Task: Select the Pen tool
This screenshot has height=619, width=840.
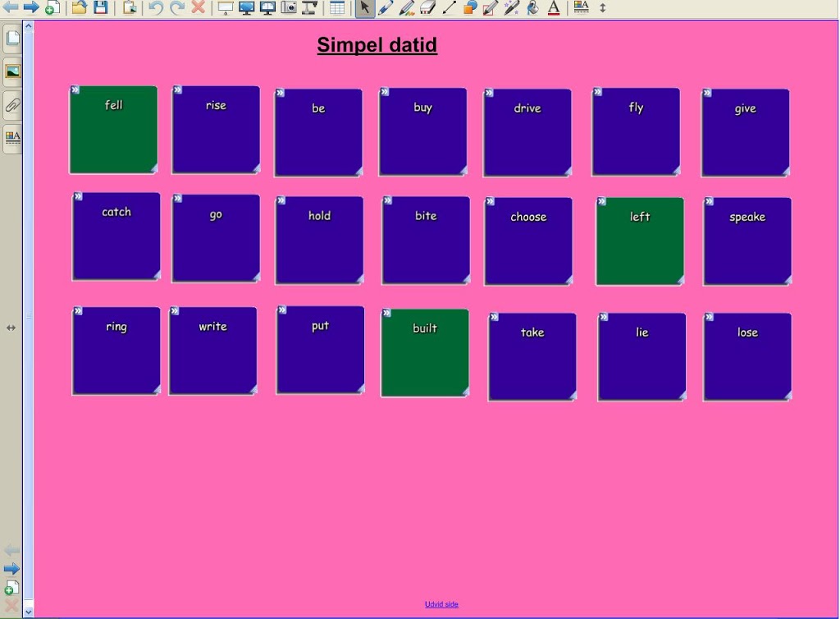Action: click(386, 7)
